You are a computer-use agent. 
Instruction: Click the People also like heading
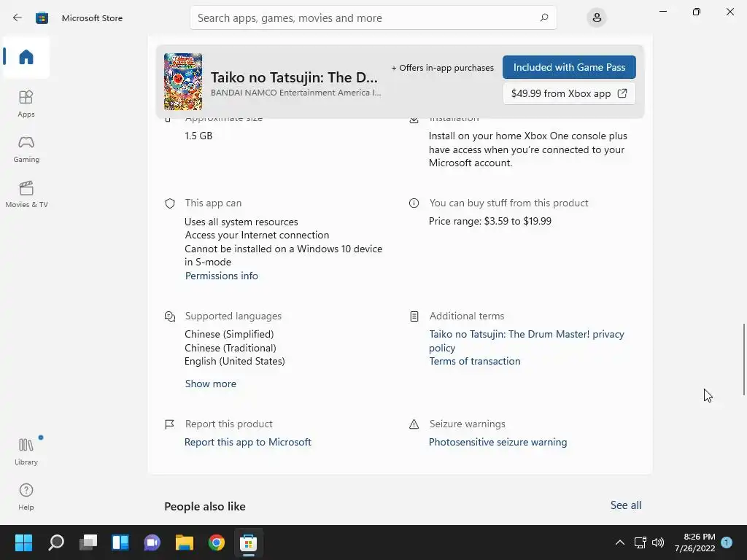point(205,506)
